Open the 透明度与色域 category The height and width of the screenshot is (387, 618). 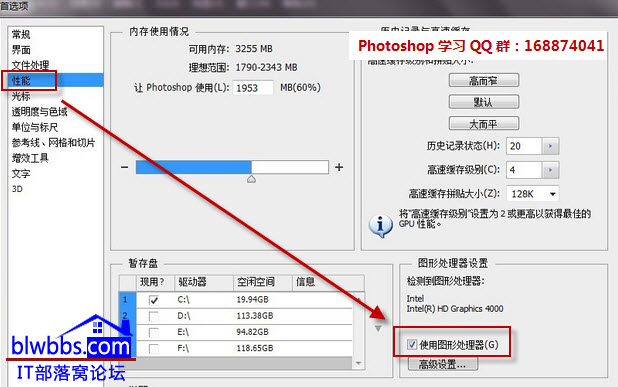point(39,112)
